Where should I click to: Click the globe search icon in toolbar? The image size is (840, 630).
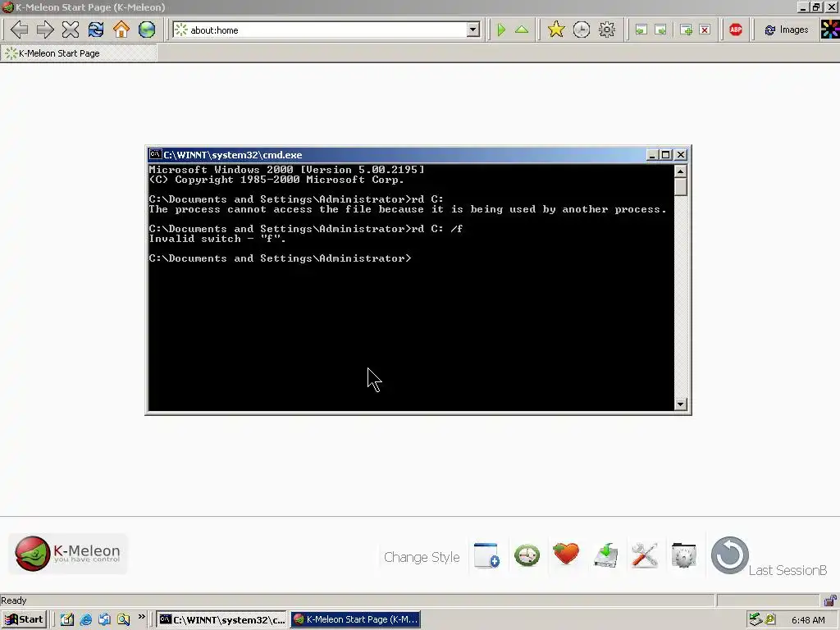(147, 30)
